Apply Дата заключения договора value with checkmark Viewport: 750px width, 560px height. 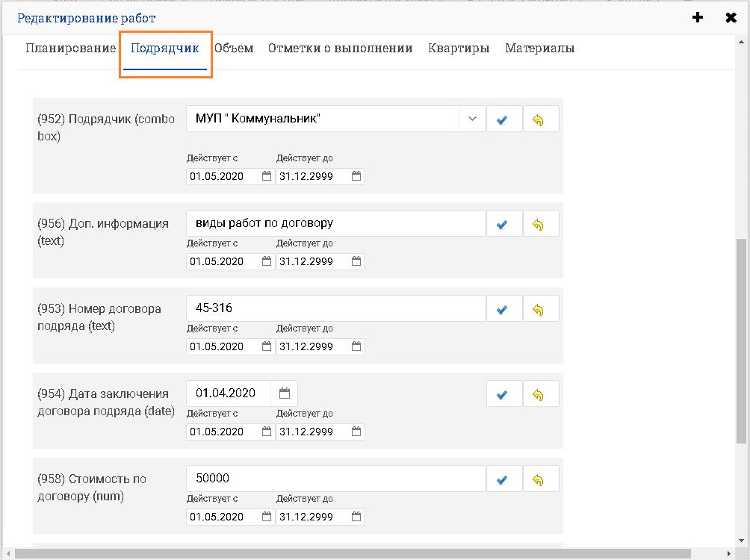pyautogui.click(x=503, y=394)
